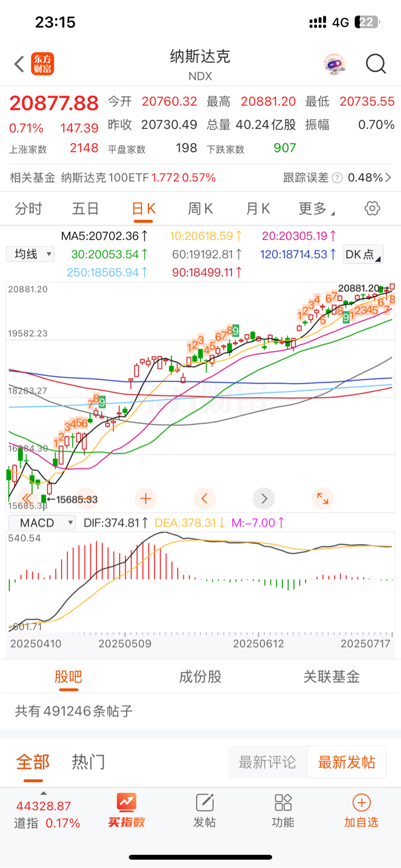Tap the 买指数 chart icon

126,802
